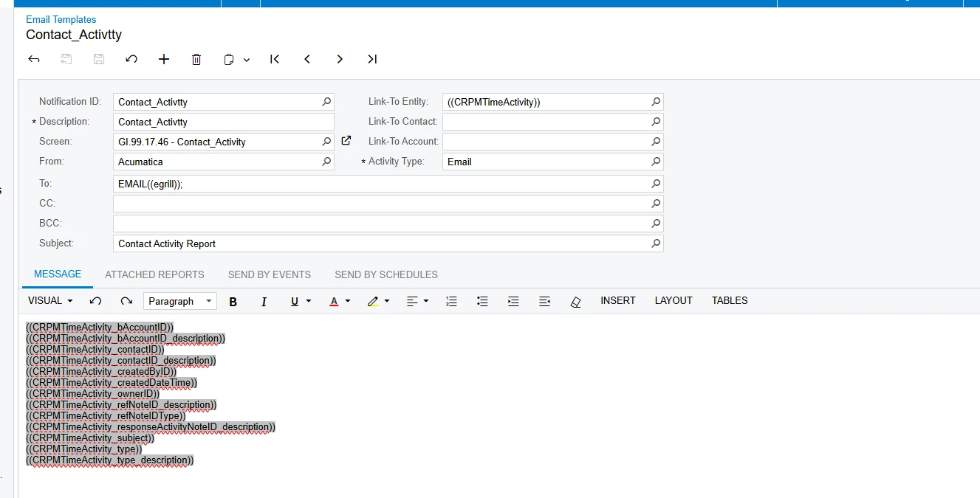
Task: Click the ((CRPMTimeActivity_bAccountID)) line
Action: click(100, 328)
